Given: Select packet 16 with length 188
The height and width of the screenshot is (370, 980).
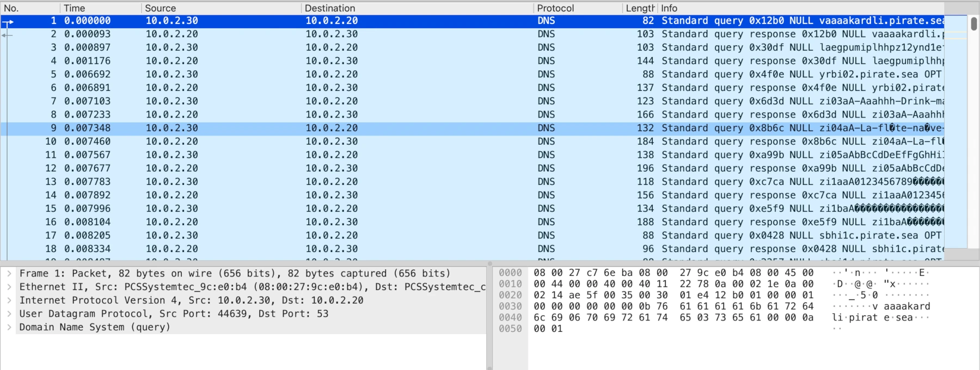Looking at the screenshot, I should (473, 222).
